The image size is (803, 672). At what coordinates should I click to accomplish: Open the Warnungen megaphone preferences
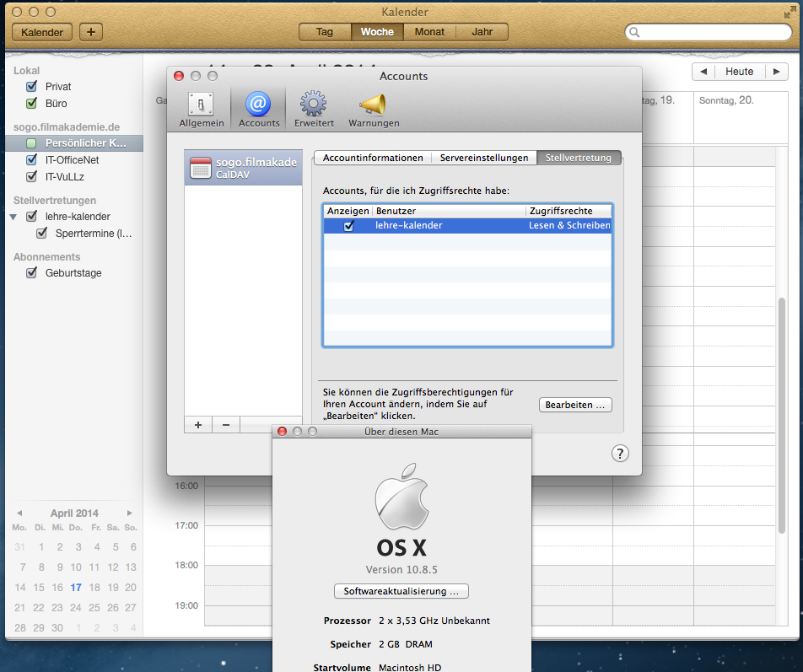tap(373, 109)
